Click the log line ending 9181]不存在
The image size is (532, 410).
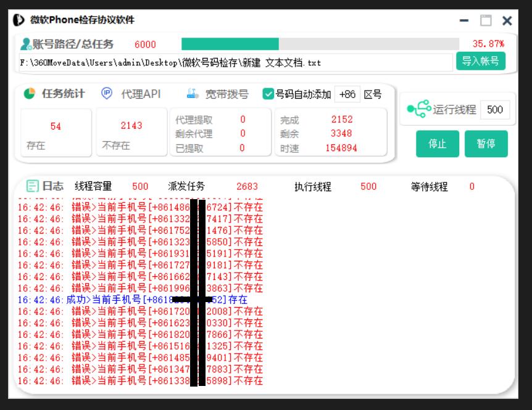click(x=141, y=265)
